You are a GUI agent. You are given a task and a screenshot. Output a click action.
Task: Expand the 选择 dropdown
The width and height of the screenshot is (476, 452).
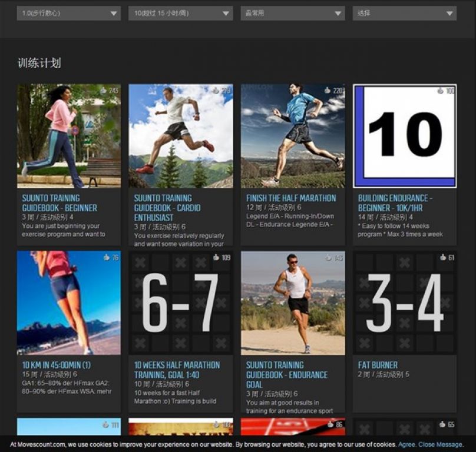(404, 13)
